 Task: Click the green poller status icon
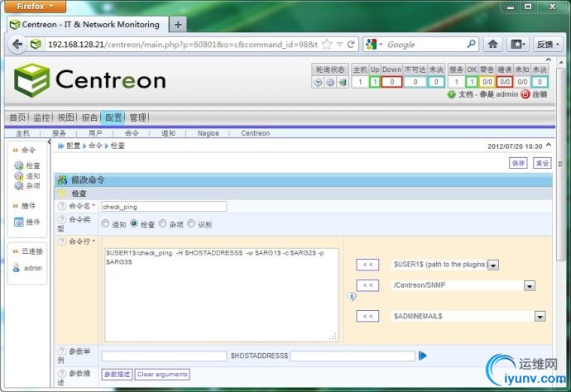tap(342, 82)
